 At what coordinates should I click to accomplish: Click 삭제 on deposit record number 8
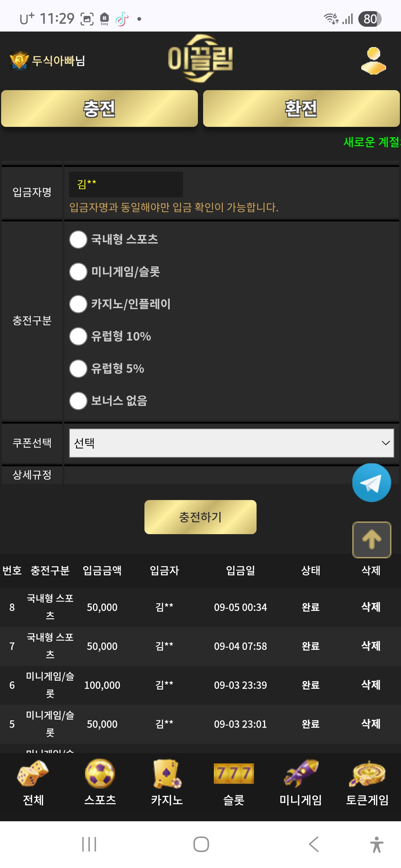pyautogui.click(x=371, y=607)
